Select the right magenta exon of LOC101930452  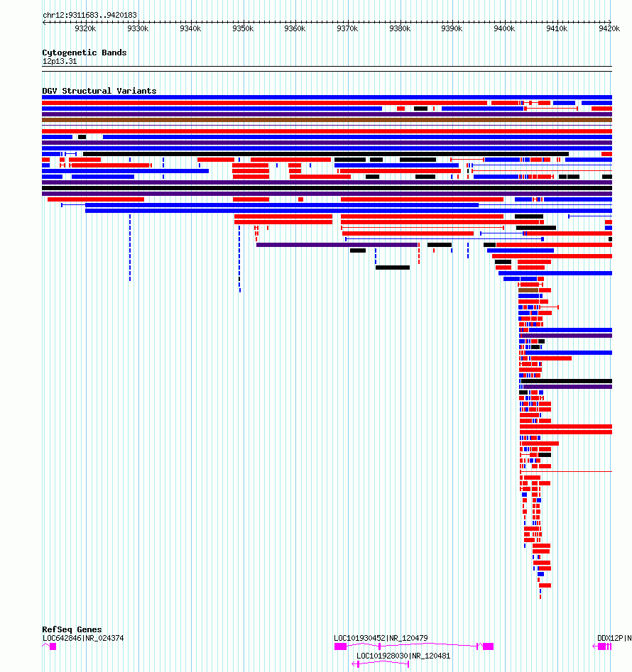pyautogui.click(x=489, y=646)
